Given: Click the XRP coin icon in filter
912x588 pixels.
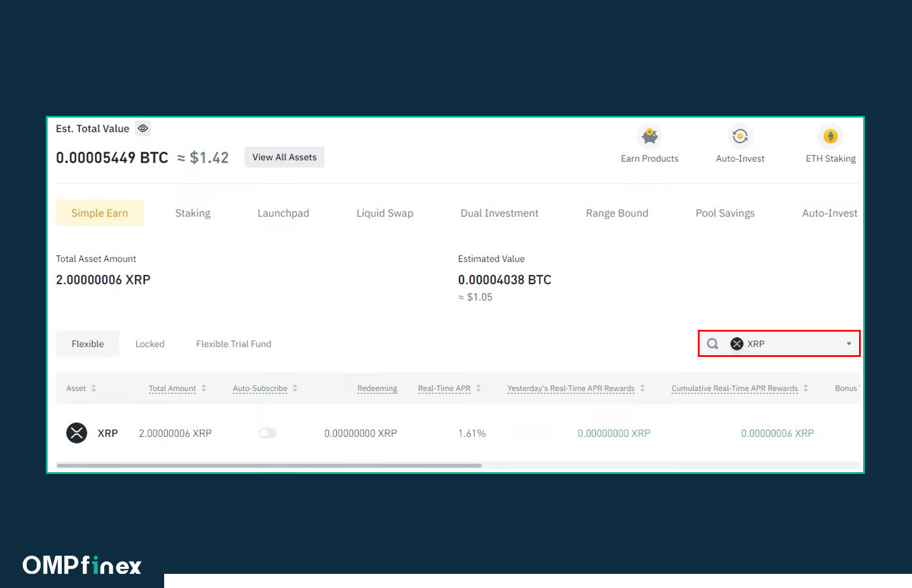Looking at the screenshot, I should [x=737, y=344].
